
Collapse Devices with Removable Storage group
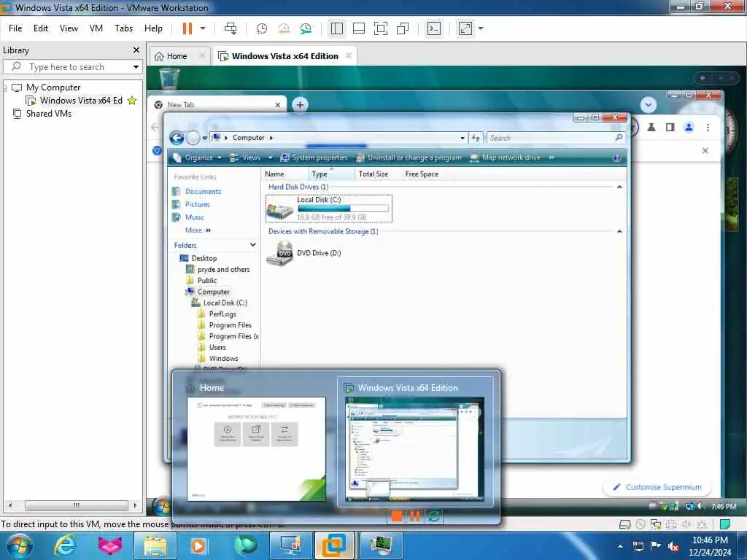tap(619, 231)
